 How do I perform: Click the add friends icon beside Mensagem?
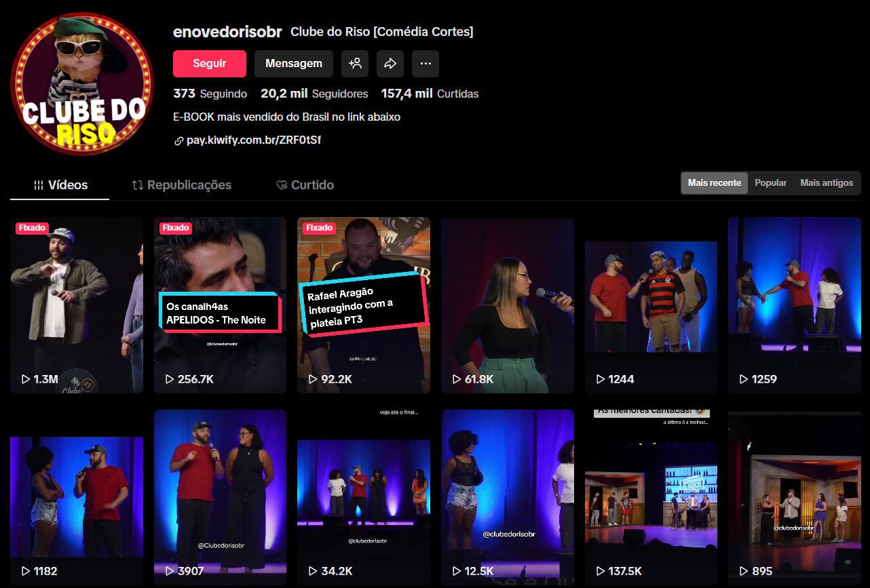tap(354, 63)
